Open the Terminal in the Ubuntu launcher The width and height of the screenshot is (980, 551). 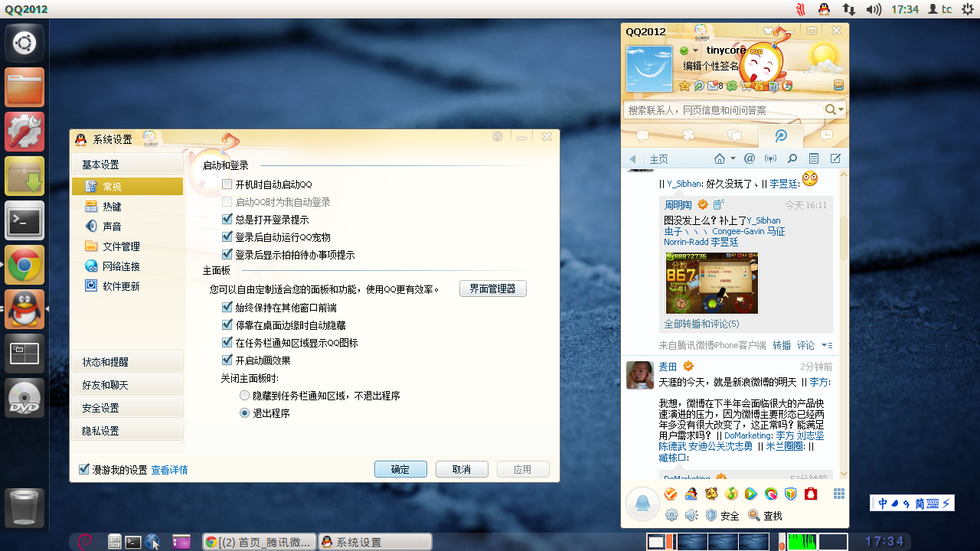click(24, 221)
